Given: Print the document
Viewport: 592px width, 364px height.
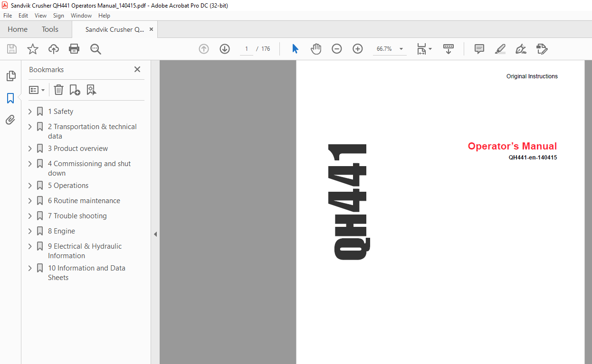Looking at the screenshot, I should [74, 49].
